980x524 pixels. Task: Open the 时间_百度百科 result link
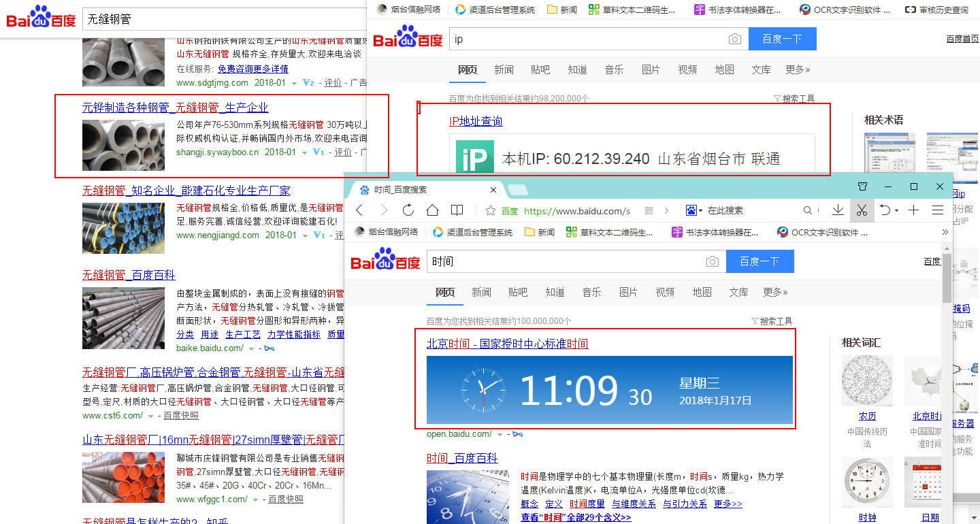(x=462, y=459)
